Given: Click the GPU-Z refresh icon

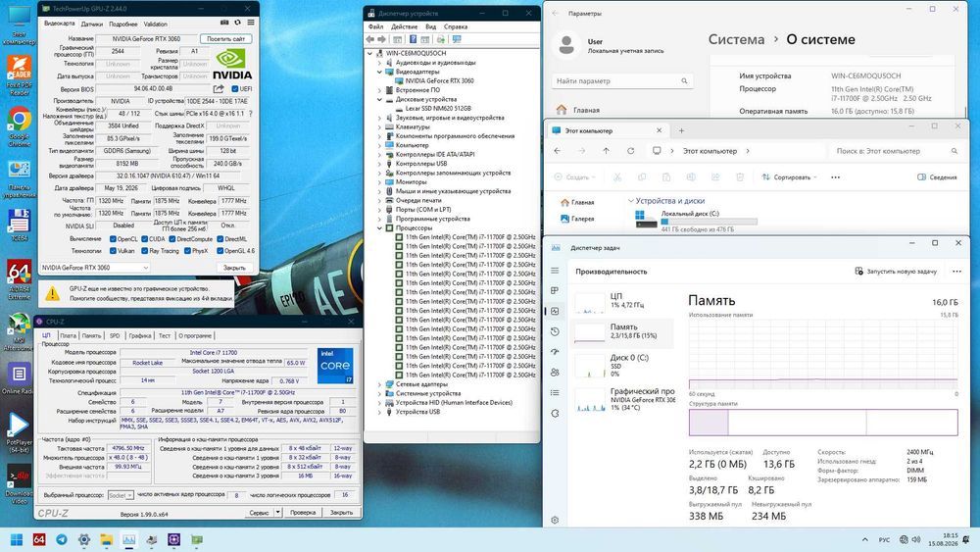Looking at the screenshot, I should click(237, 23).
